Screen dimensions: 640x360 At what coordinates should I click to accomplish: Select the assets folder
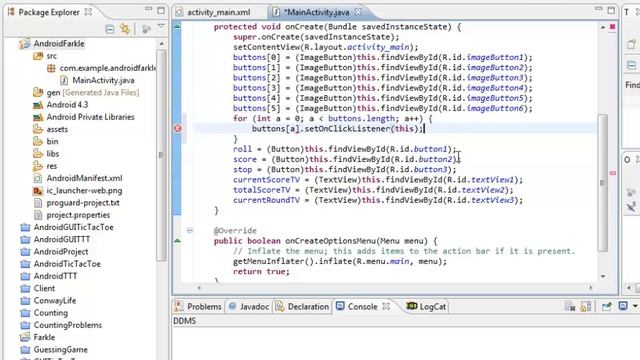[57, 129]
